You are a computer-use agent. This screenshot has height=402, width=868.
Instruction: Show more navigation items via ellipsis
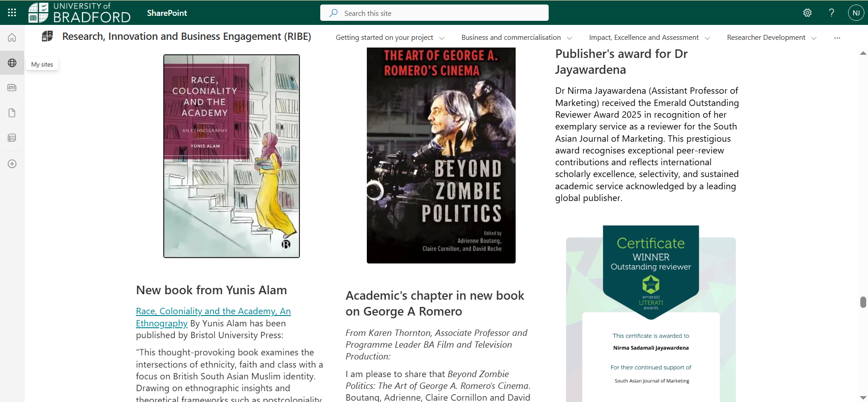coord(837,38)
